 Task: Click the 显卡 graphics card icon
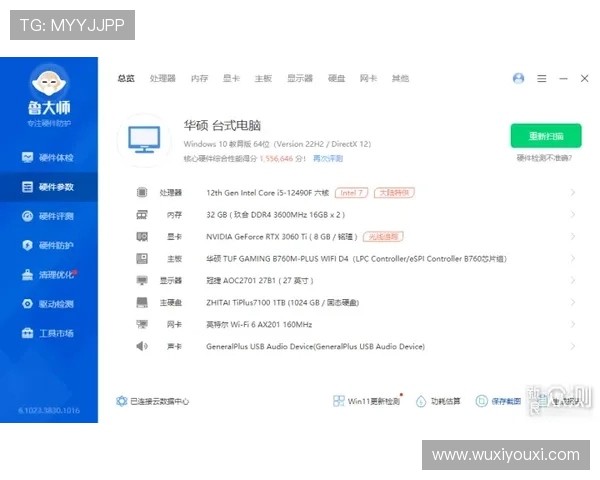click(142, 237)
